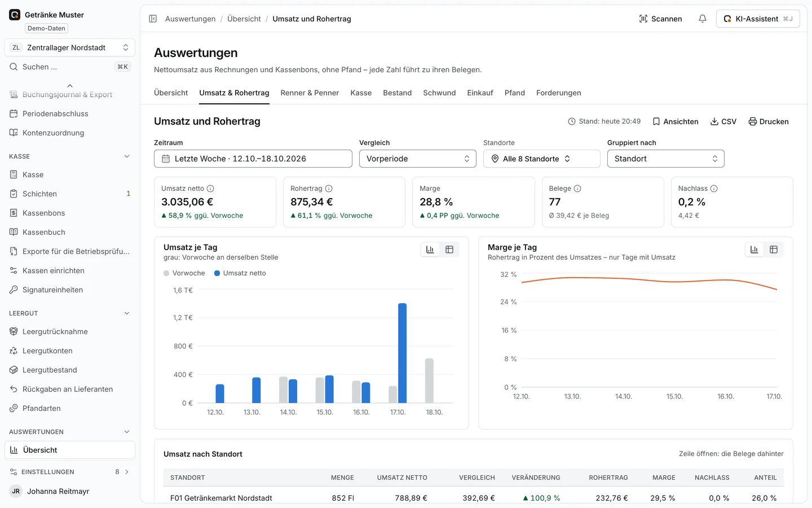Screen dimensions: 812x508
Task: Open Leergutkonten in sidebar
Action: 70,351
